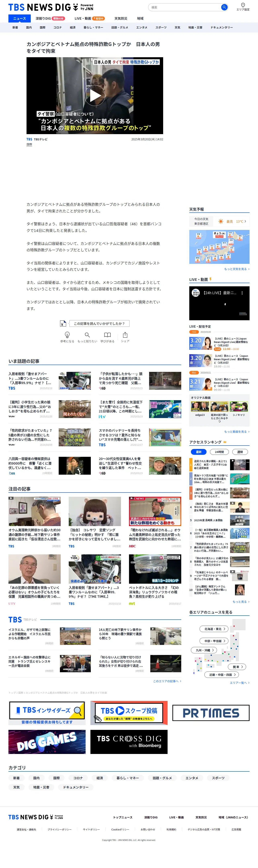Open the コレサワ 恋愛ソング article thumbnail
The width and height of the screenshot is (258, 868).
pyautogui.click(x=95, y=511)
